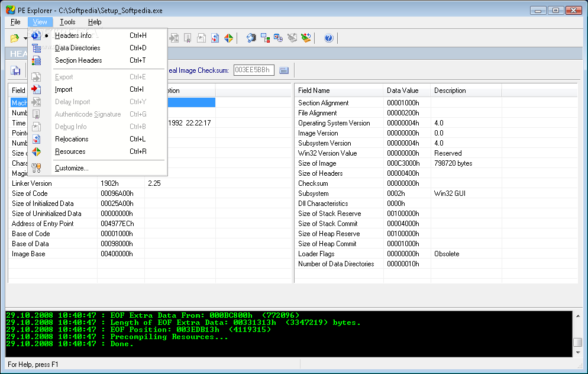The image size is (588, 374).
Task: Select the Size of Code row
Action: coord(150,194)
